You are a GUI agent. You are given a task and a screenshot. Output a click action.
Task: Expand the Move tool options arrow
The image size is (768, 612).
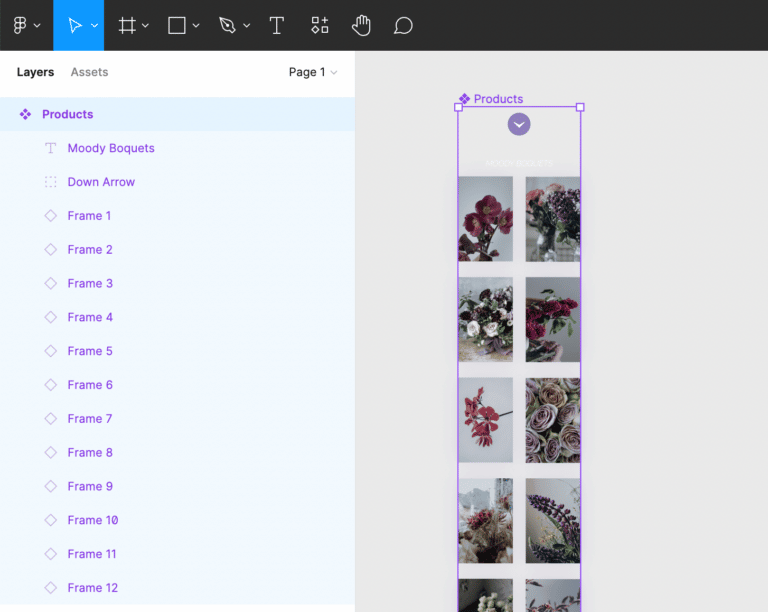coord(95,26)
